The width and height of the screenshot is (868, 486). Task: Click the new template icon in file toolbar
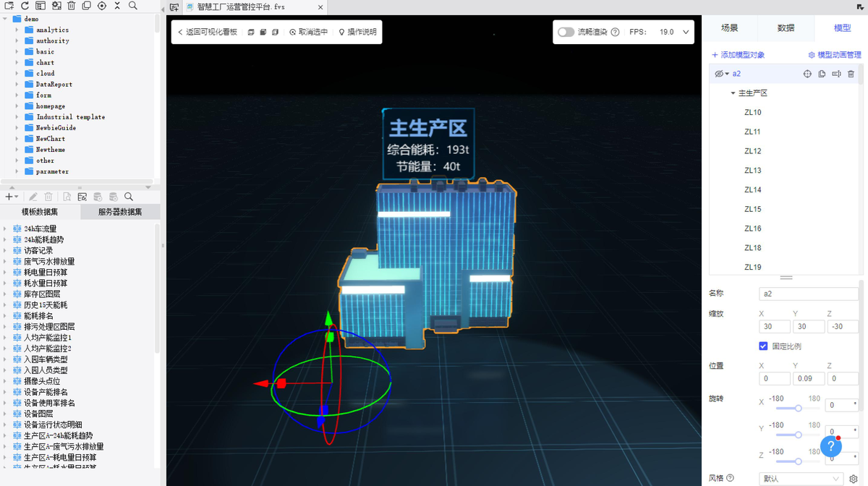[x=9, y=5]
